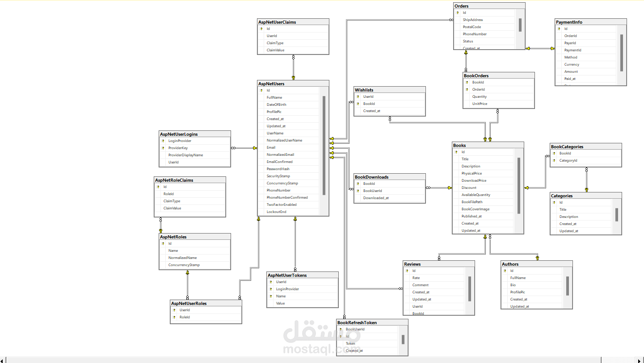Select the key icon beside BookOrders OrderId
644x363 pixels.
pos(467,89)
